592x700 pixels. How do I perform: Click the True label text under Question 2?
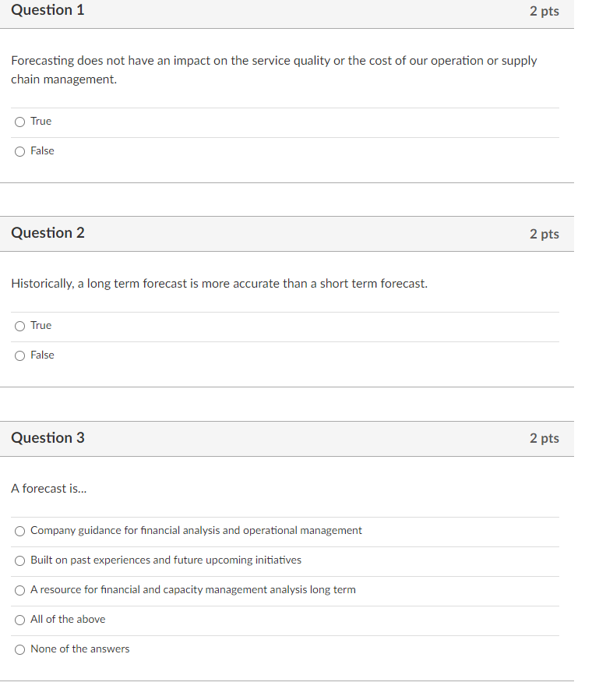(41, 325)
